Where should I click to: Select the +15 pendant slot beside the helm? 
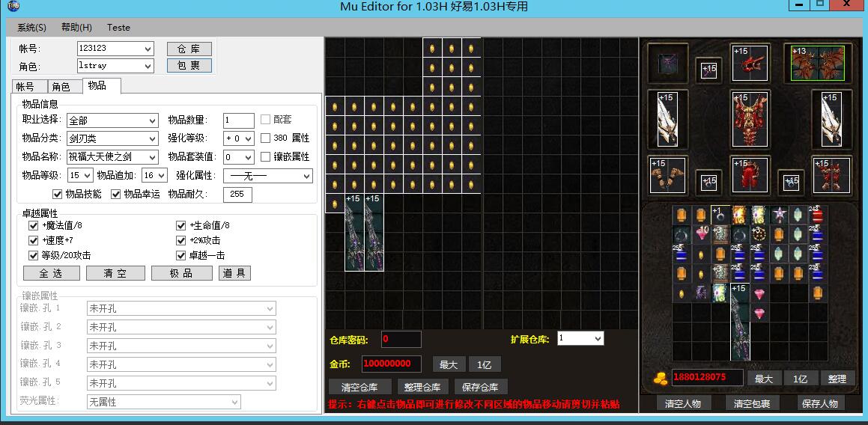coord(708,70)
